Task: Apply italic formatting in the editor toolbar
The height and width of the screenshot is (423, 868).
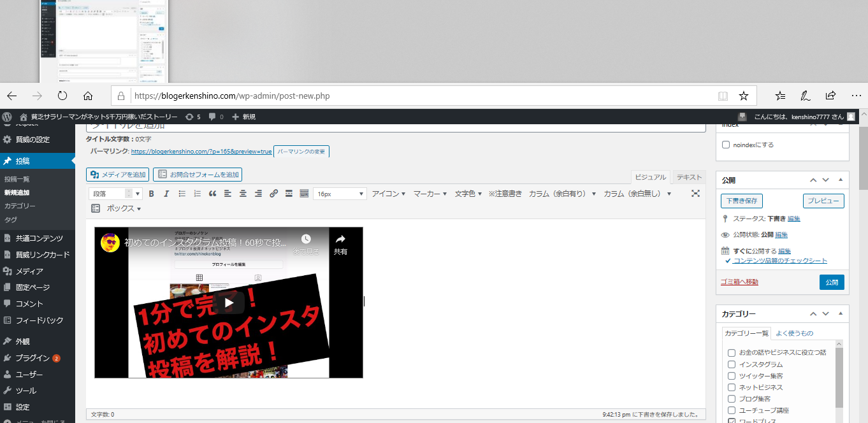Action: click(x=166, y=194)
